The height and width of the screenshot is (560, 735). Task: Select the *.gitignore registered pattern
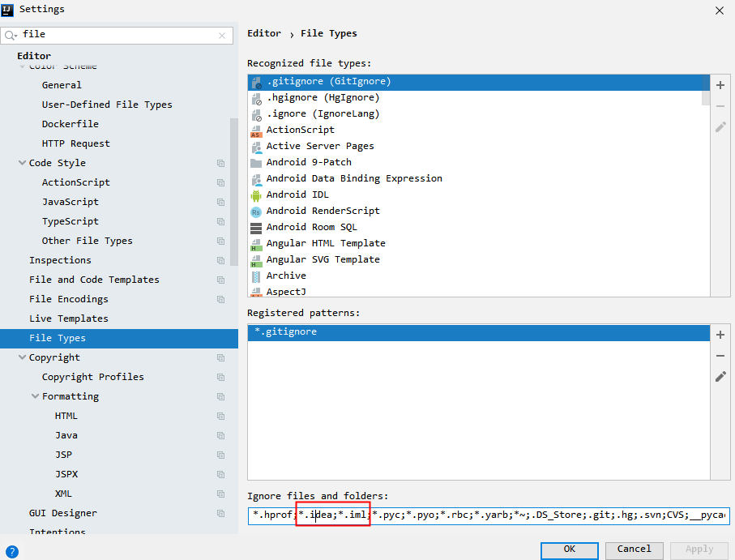[479, 332]
